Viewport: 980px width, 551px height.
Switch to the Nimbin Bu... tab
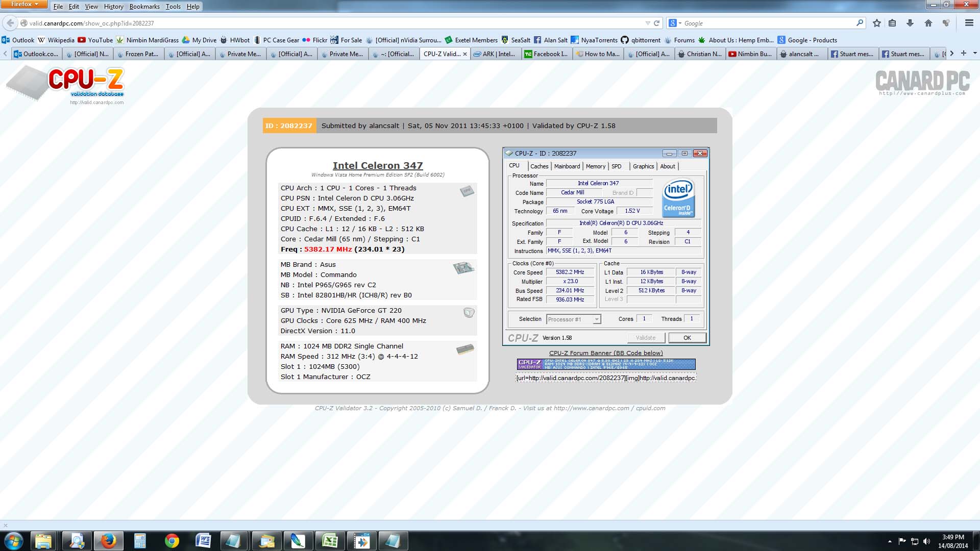pyautogui.click(x=751, y=54)
